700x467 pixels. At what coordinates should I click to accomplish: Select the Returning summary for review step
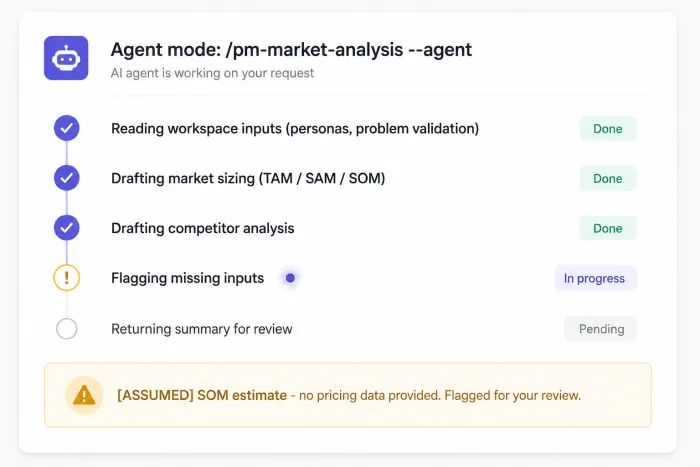click(201, 329)
